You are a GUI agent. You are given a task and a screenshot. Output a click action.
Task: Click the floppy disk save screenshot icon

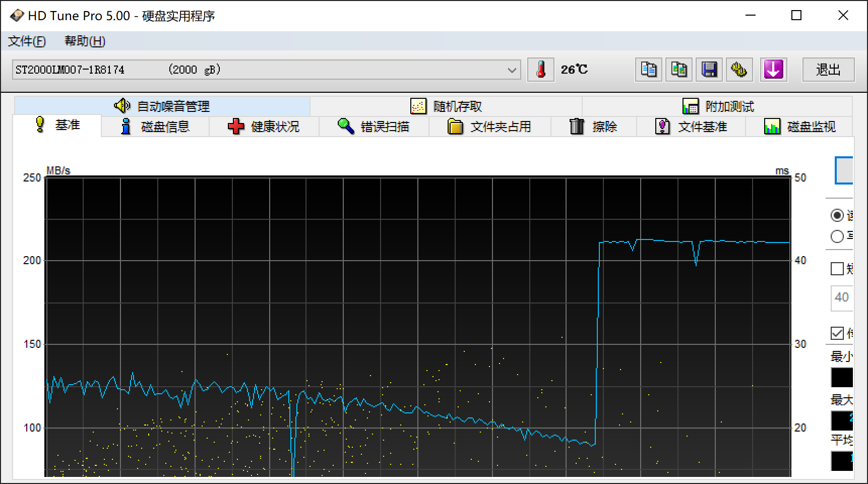709,70
